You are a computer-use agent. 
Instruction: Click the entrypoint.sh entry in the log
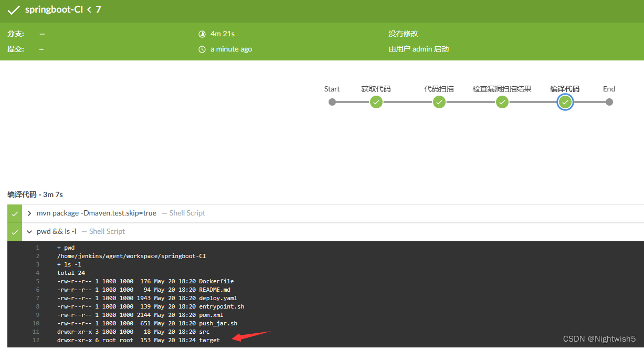pyautogui.click(x=221, y=306)
